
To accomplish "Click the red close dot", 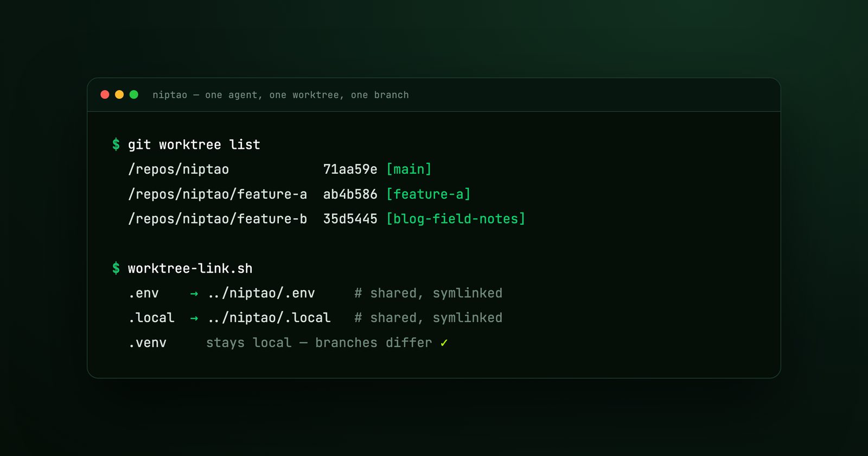I will [x=105, y=94].
